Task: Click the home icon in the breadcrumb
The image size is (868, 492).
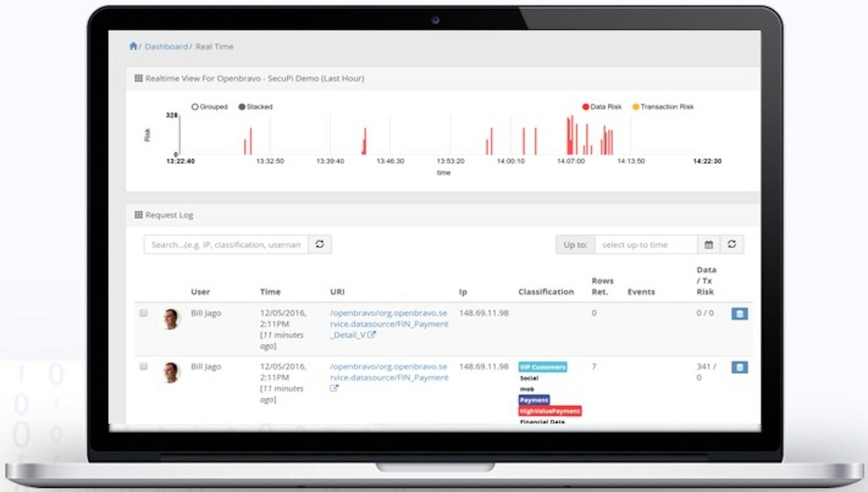Action: click(134, 46)
